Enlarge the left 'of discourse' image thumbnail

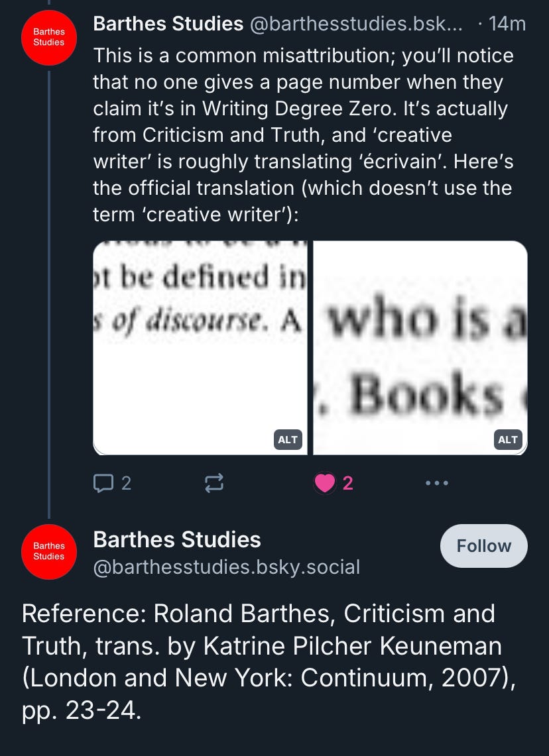click(x=200, y=348)
